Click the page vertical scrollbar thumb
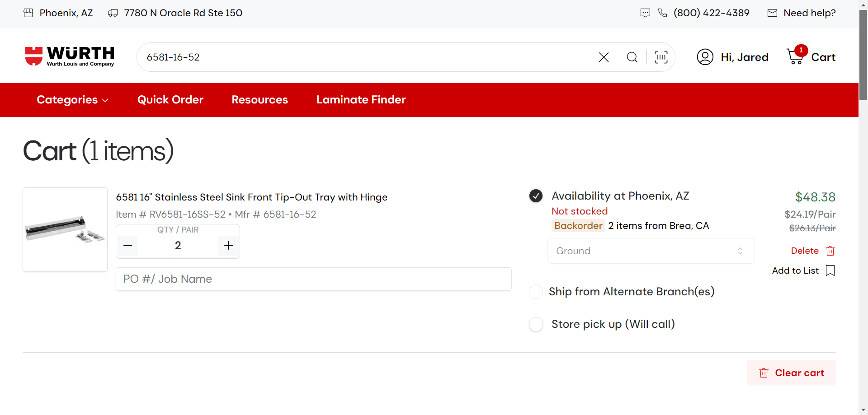868x415 pixels. 863,54
